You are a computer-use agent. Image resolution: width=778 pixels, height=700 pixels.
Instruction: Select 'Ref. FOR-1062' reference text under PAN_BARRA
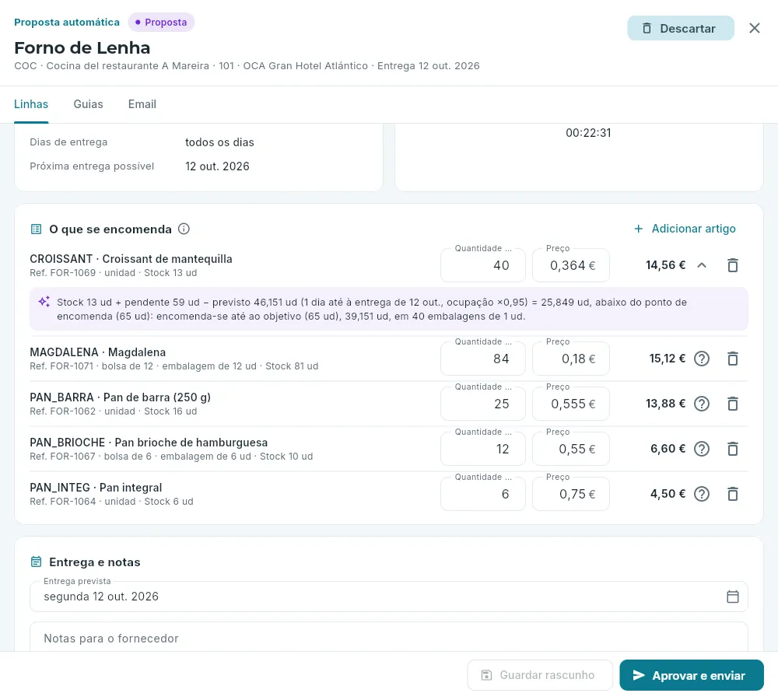tap(62, 411)
